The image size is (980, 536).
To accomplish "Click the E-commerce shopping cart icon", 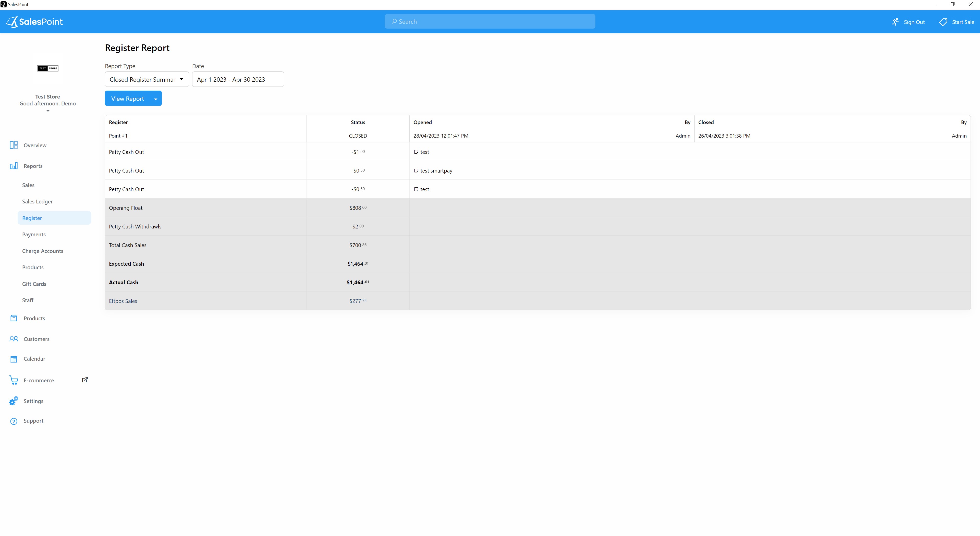I will (14, 380).
